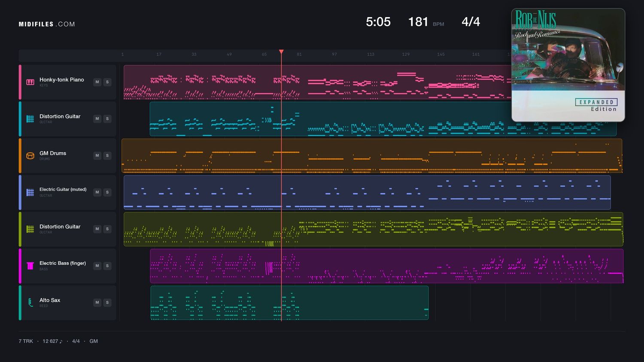Click the 181 BPM tempo value
This screenshot has height=362, width=644.
[418, 22]
